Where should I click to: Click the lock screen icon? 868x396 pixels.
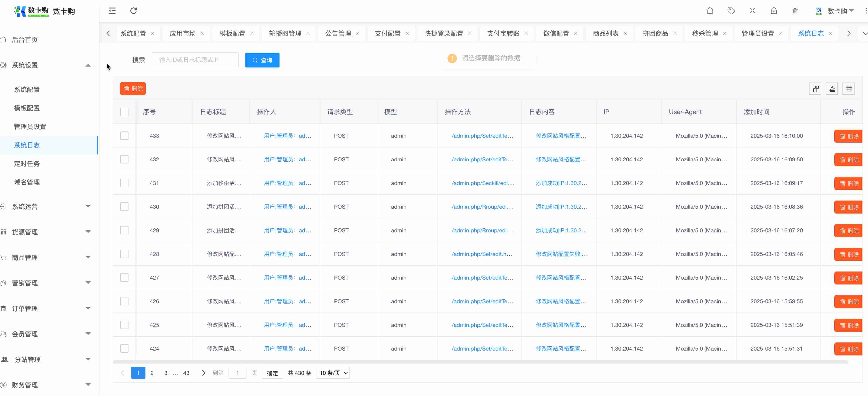[x=774, y=11]
